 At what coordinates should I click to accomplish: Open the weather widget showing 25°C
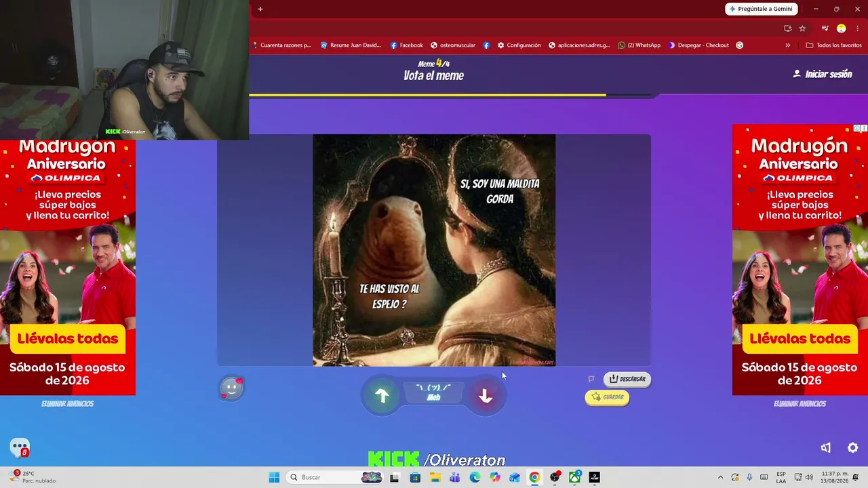click(x=33, y=477)
